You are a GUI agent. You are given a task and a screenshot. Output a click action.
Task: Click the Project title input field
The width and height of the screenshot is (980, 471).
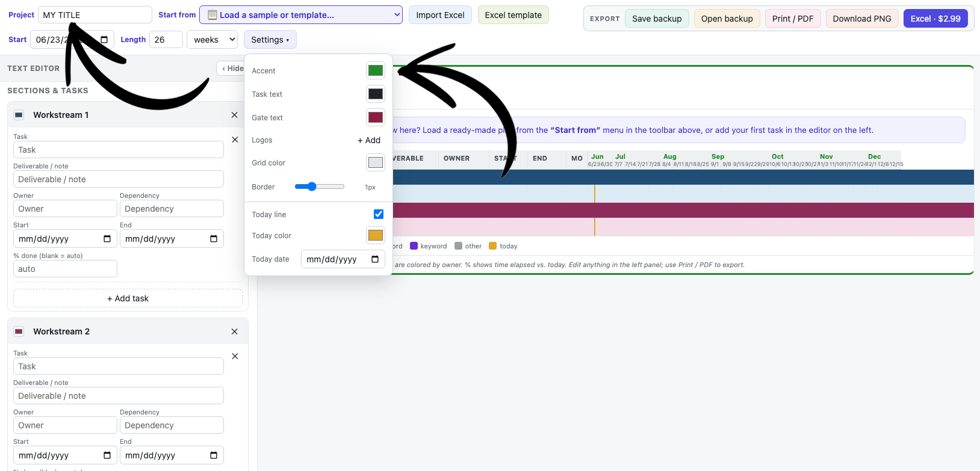point(95,15)
